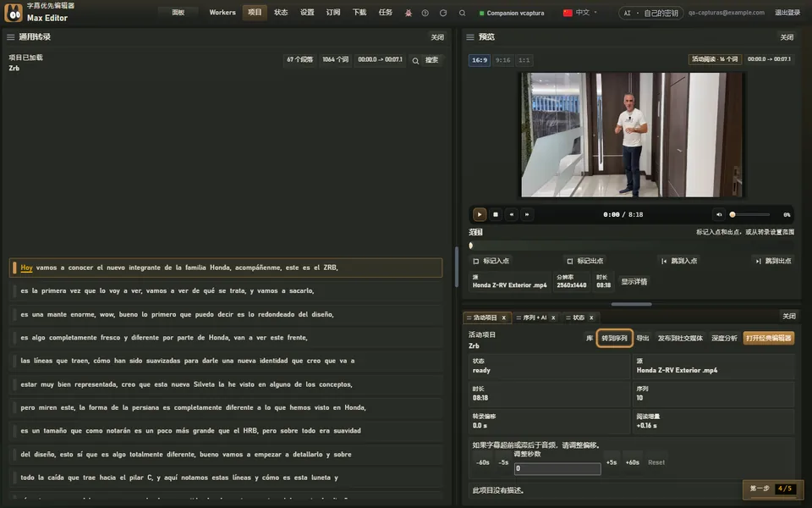Open the 项目 menu in the top bar
Viewport: 812px width, 508px height.
point(255,13)
